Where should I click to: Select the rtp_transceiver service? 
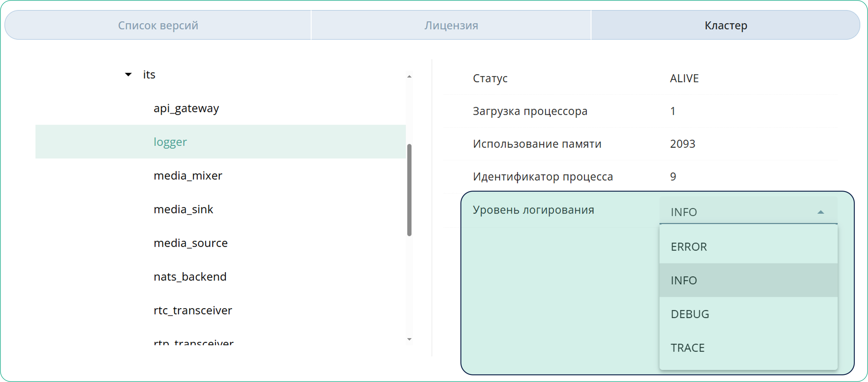tap(193, 343)
